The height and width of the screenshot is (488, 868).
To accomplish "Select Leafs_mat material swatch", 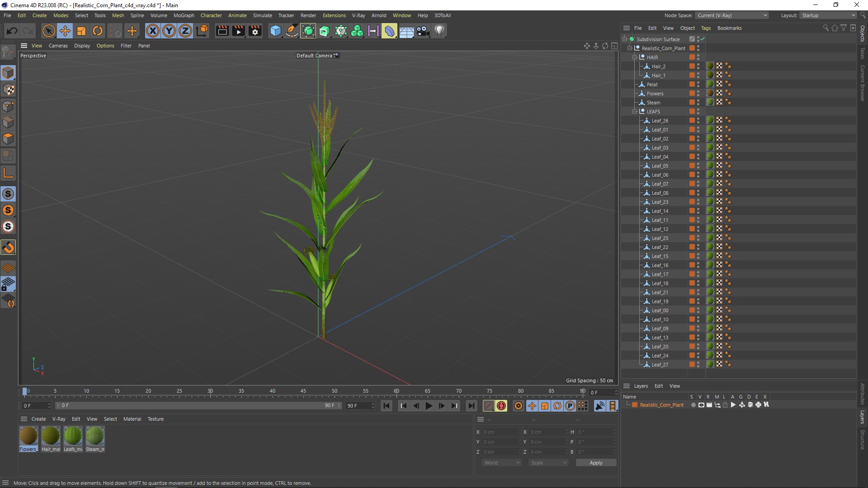I will (x=73, y=438).
